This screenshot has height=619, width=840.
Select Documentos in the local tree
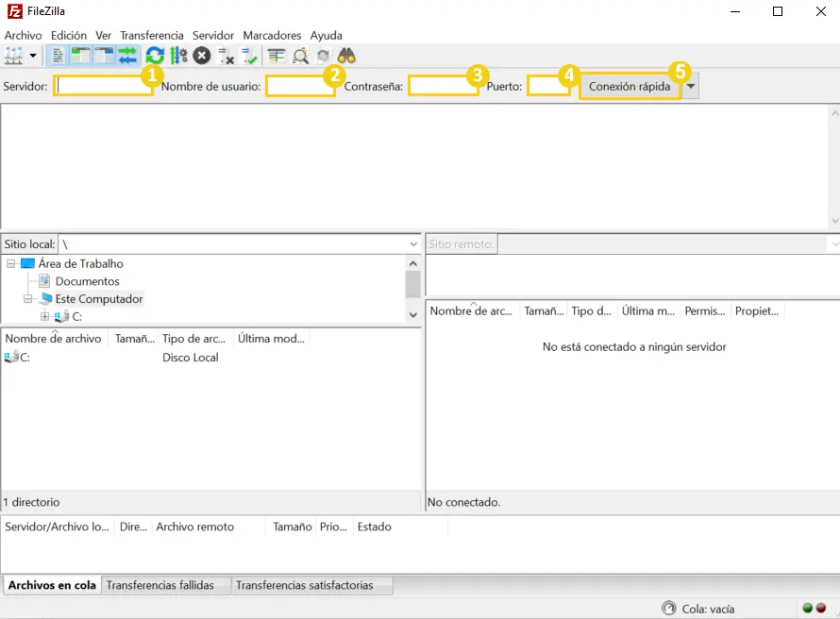click(88, 281)
